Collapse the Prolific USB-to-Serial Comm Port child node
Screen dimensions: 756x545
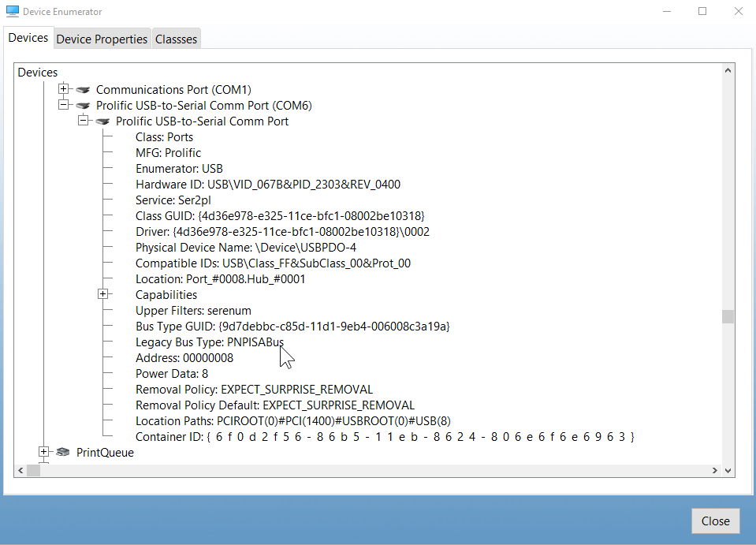84,121
